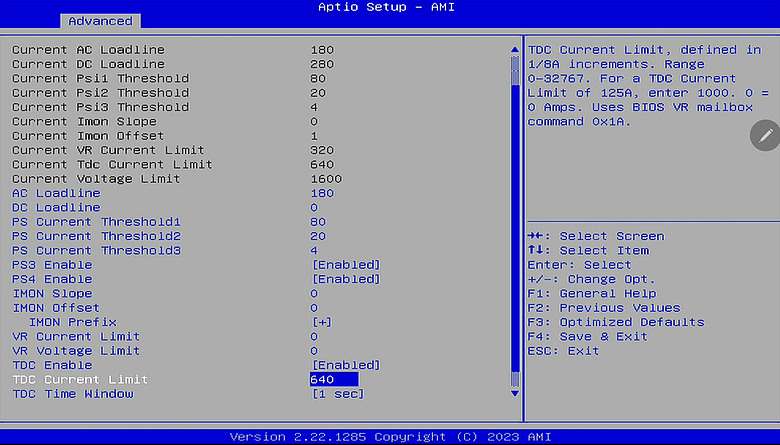Image resolution: width=780 pixels, height=445 pixels.
Task: Click the IMON Offset value
Action: 314,308
